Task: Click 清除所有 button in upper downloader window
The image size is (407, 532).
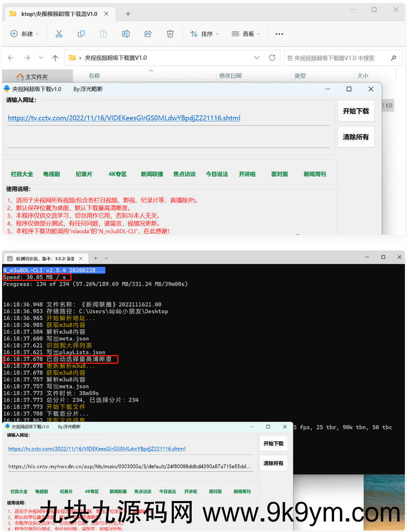Action: (356, 137)
